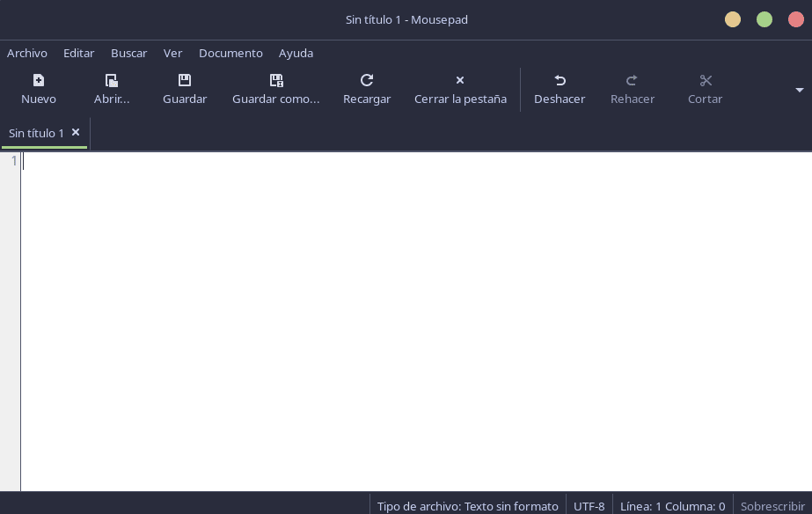Select the Sin título 1 tab
The width and height of the screenshot is (812, 514).
click(36, 133)
